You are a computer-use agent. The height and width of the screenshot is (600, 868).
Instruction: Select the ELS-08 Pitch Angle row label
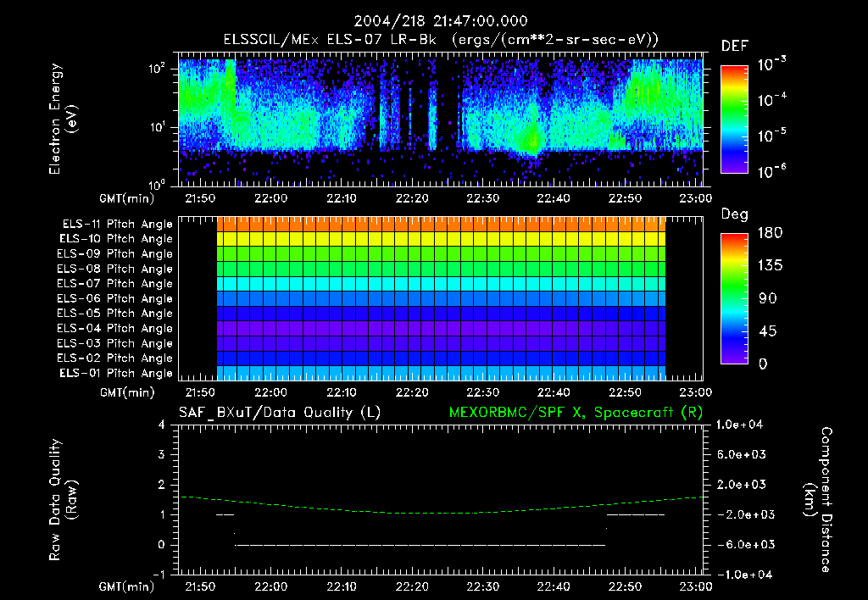[114, 269]
